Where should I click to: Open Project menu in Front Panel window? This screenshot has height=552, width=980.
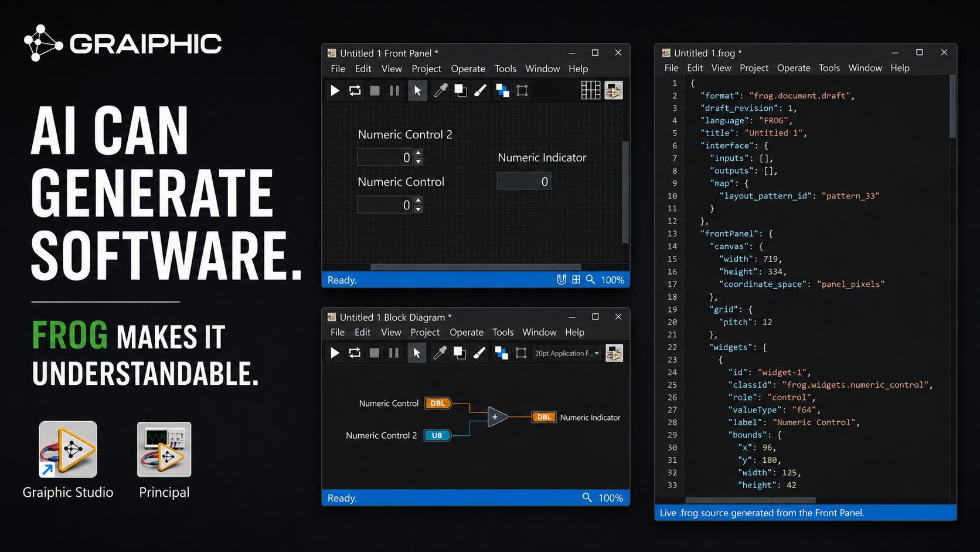pyautogui.click(x=426, y=69)
